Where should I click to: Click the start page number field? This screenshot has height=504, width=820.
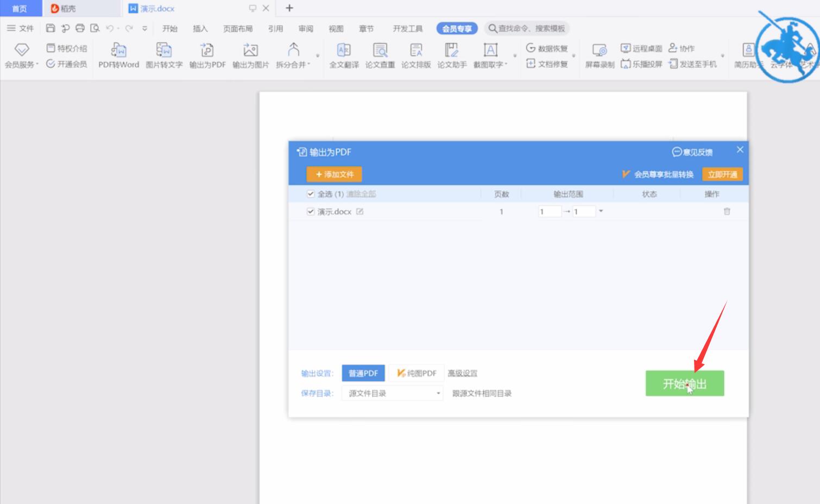(x=550, y=211)
